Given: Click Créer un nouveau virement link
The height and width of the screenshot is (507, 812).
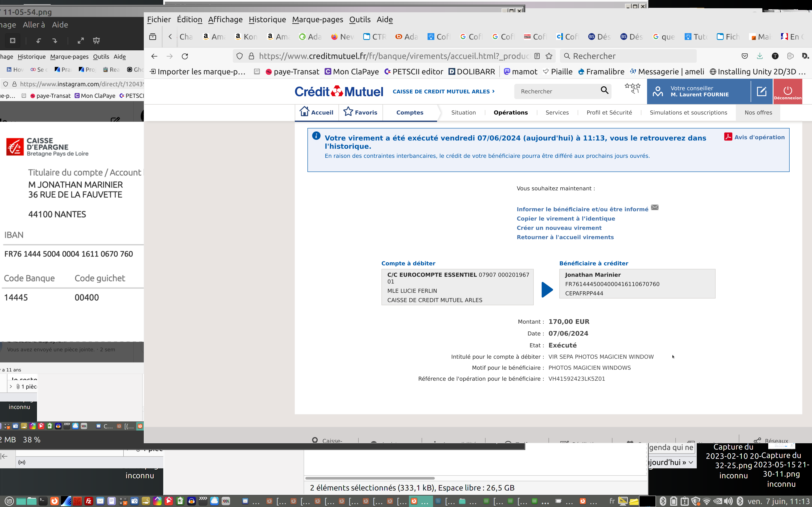Looking at the screenshot, I should coord(559,228).
